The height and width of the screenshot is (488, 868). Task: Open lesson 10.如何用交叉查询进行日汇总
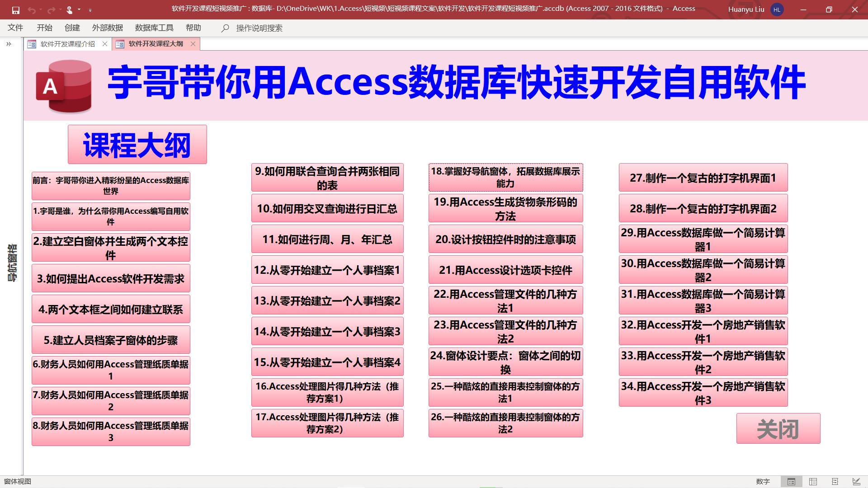pyautogui.click(x=327, y=208)
